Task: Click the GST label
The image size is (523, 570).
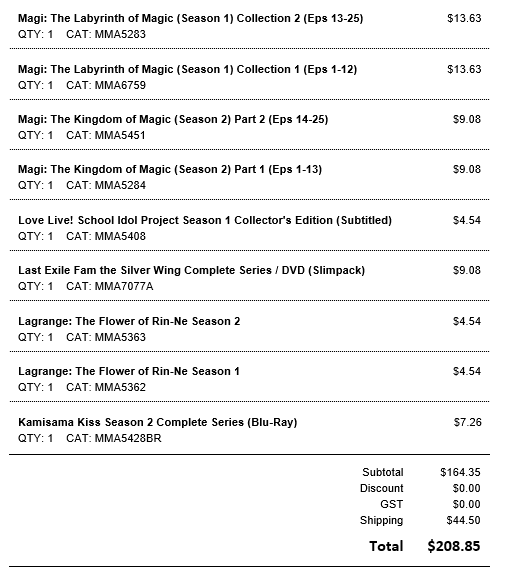Action: click(x=391, y=505)
